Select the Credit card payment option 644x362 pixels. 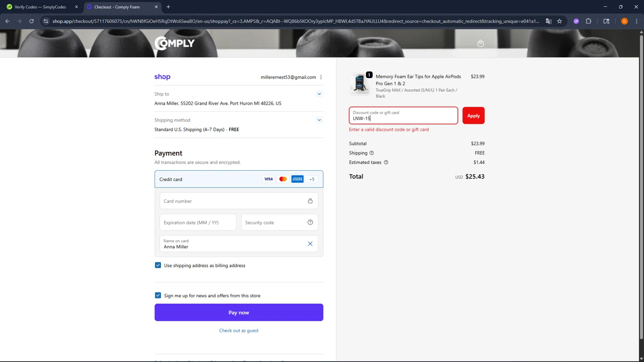click(239, 179)
